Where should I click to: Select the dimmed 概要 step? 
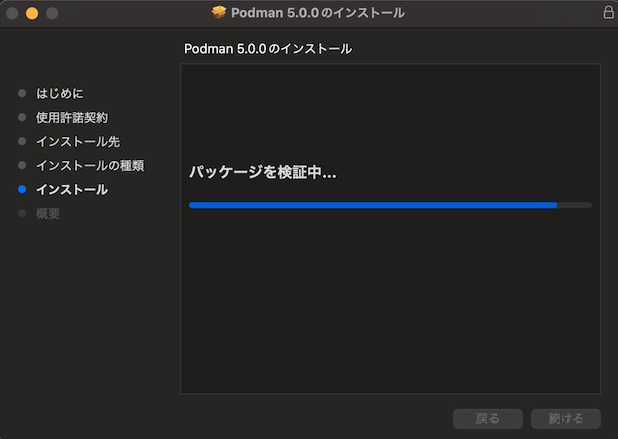[x=48, y=214]
